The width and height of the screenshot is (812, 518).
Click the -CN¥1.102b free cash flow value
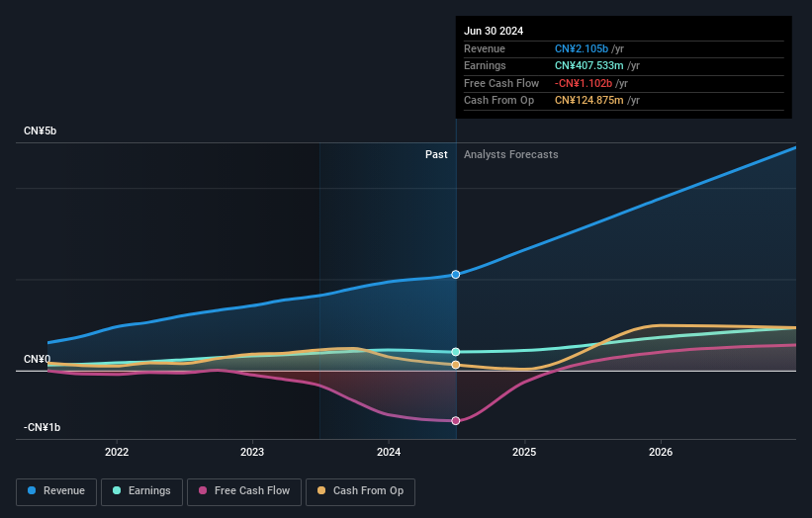point(584,83)
